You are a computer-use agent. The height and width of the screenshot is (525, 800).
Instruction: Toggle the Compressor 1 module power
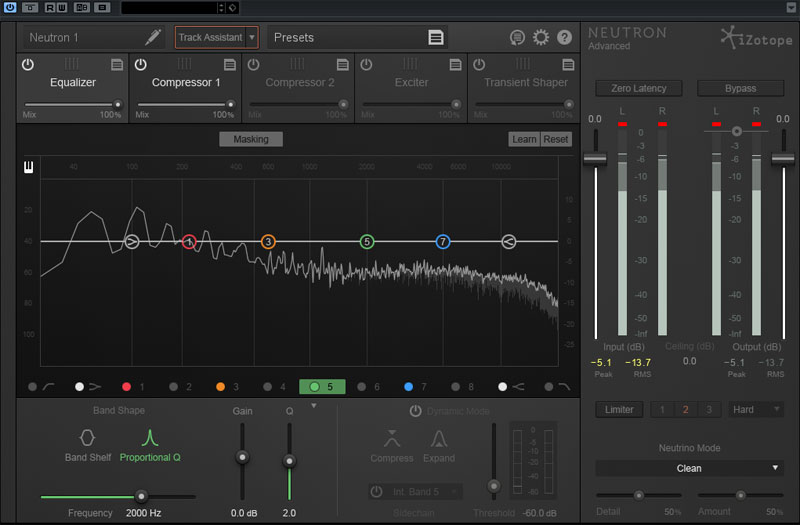tap(141, 64)
